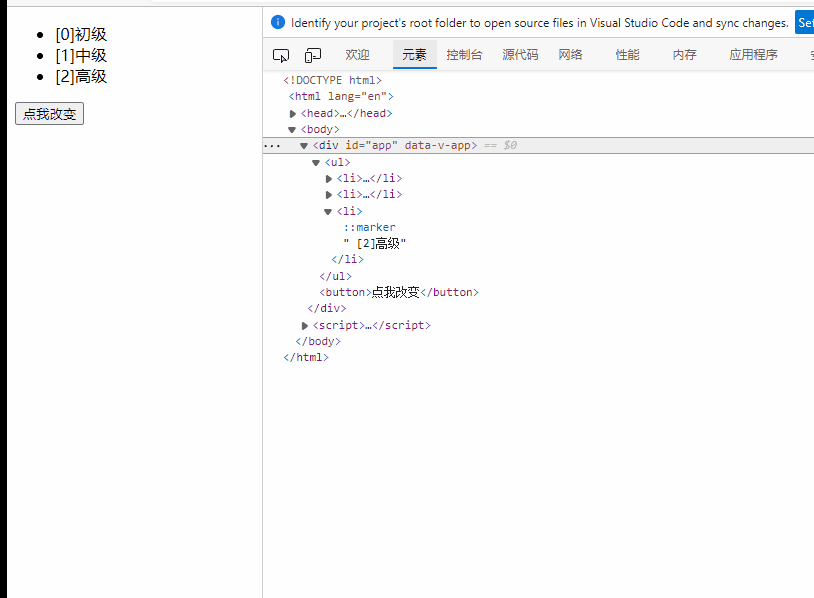Screen dimensions: 814x598
Task: Open the 网络 tab
Action: [570, 55]
